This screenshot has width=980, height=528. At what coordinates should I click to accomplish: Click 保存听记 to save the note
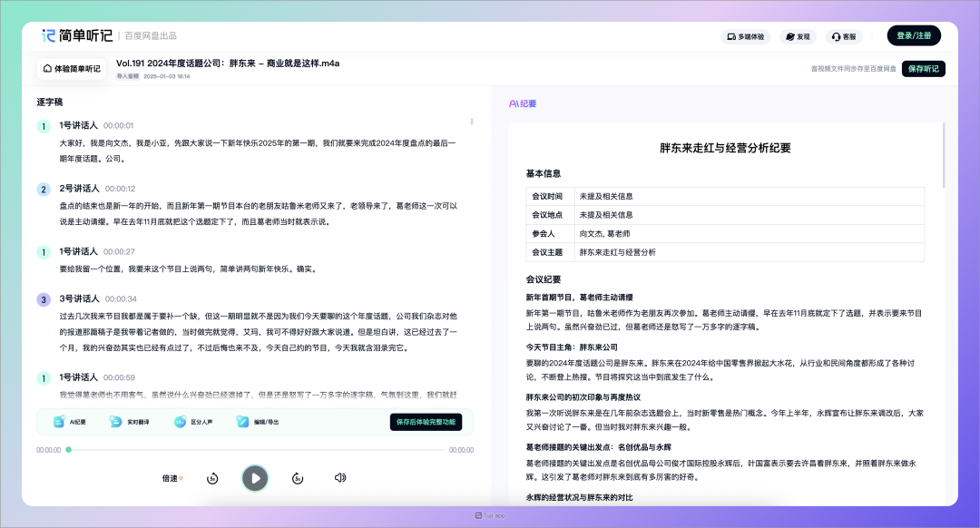pos(923,69)
